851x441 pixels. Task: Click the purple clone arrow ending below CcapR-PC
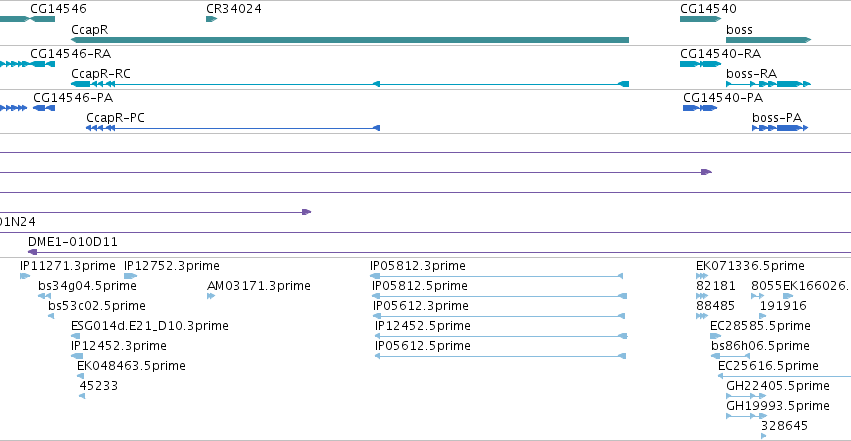[307, 212]
